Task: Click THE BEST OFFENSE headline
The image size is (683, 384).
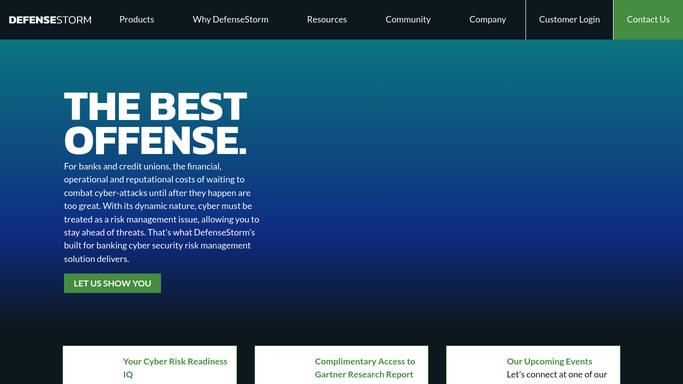Action: (156, 123)
